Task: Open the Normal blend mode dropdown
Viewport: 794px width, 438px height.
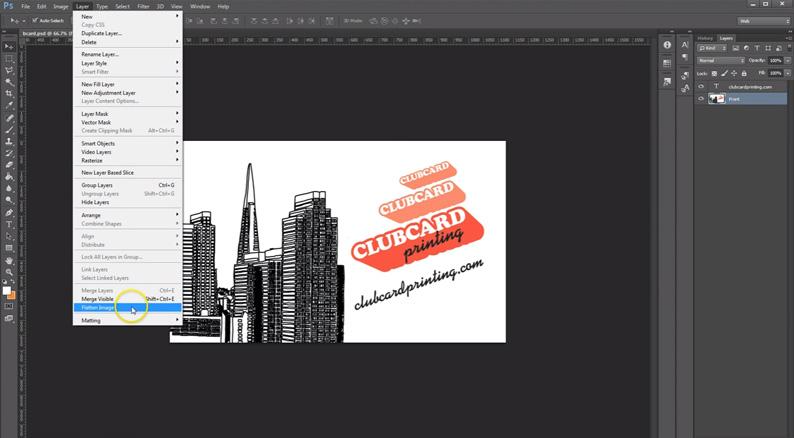Action: coord(721,61)
